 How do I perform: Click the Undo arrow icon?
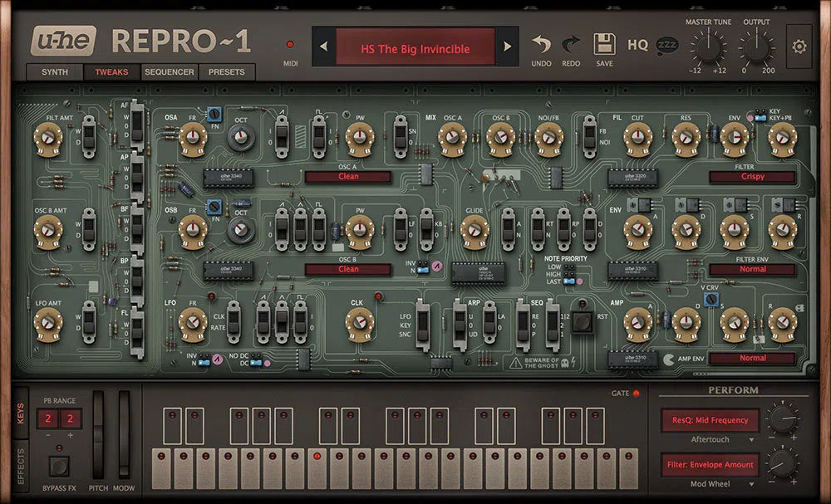[x=541, y=44]
